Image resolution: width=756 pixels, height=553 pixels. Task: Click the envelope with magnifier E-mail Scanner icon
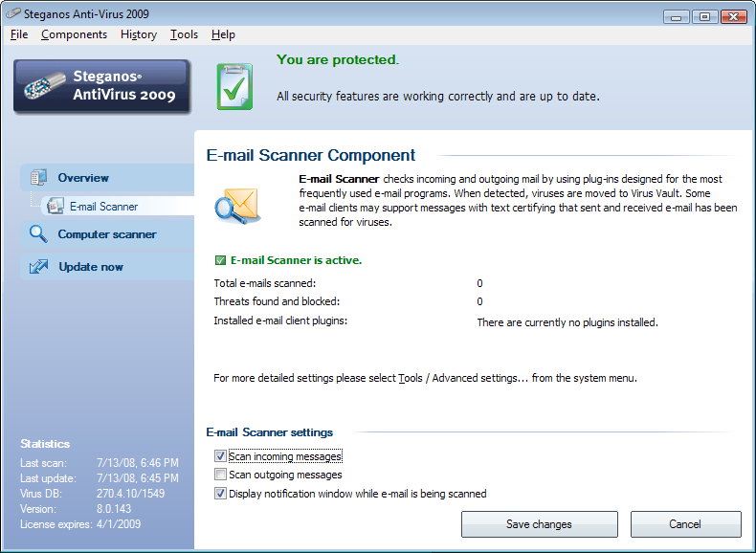coord(237,207)
